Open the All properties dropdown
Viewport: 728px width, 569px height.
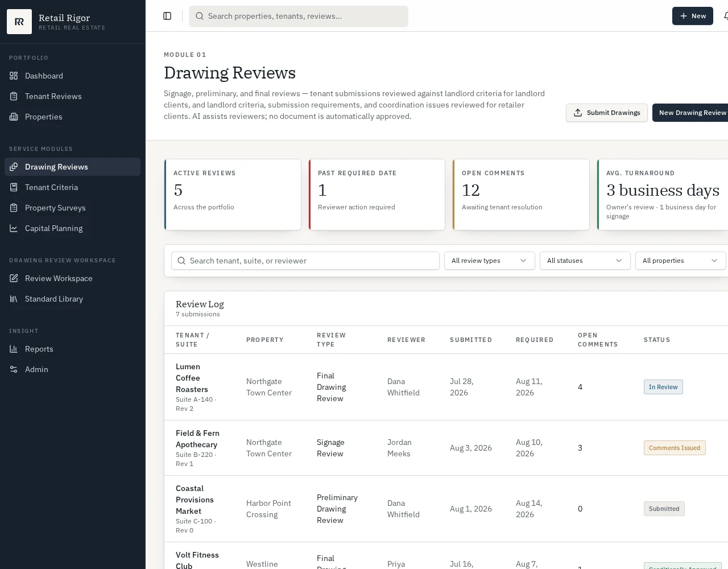[x=681, y=261]
